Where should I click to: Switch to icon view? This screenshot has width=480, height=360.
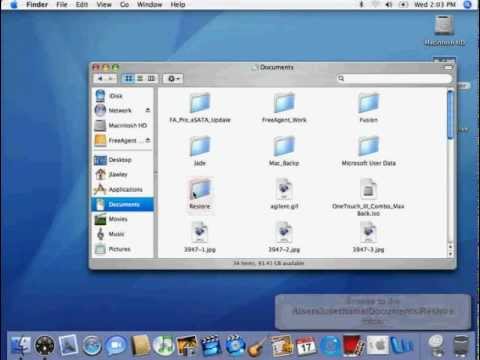(x=128, y=79)
